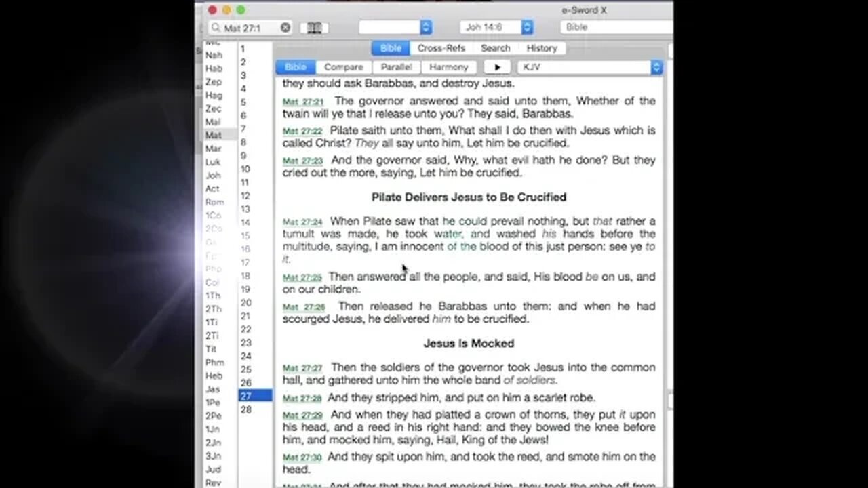Select book Mat in book list
The width and height of the screenshot is (868, 488).
(213, 136)
